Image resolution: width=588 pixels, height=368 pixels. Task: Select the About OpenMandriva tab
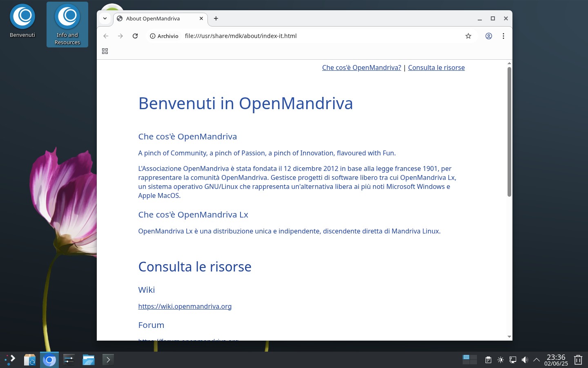[x=160, y=18]
